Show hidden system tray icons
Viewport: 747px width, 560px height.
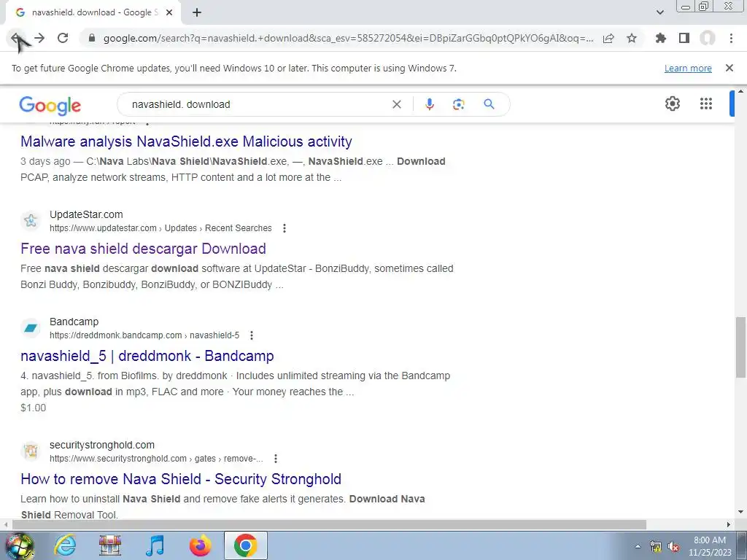point(638,546)
